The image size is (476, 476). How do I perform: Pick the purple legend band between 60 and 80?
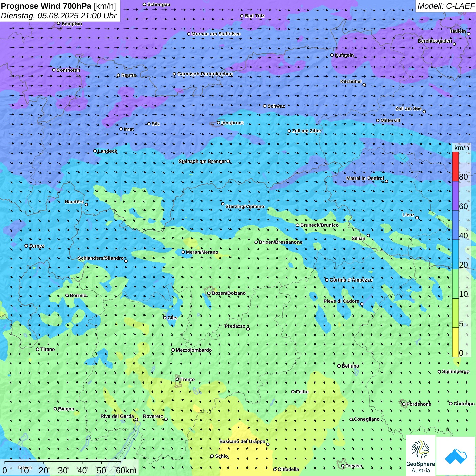pos(455,196)
